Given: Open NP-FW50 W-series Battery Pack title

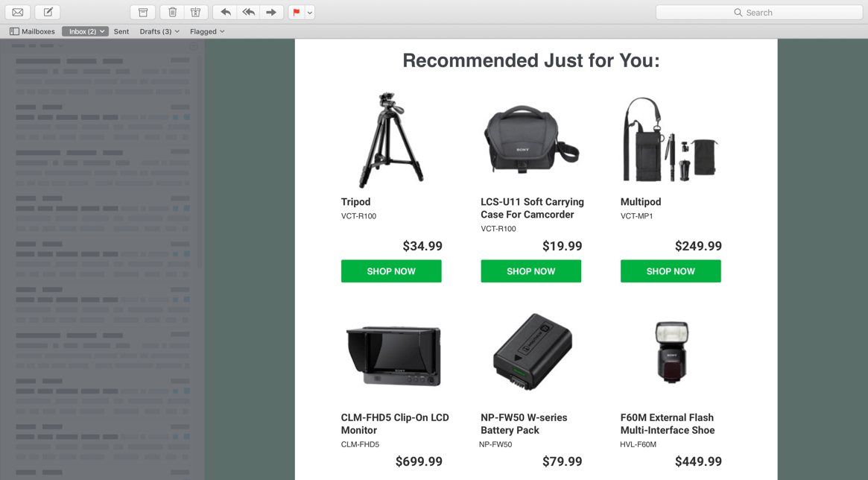Looking at the screenshot, I should tap(524, 424).
